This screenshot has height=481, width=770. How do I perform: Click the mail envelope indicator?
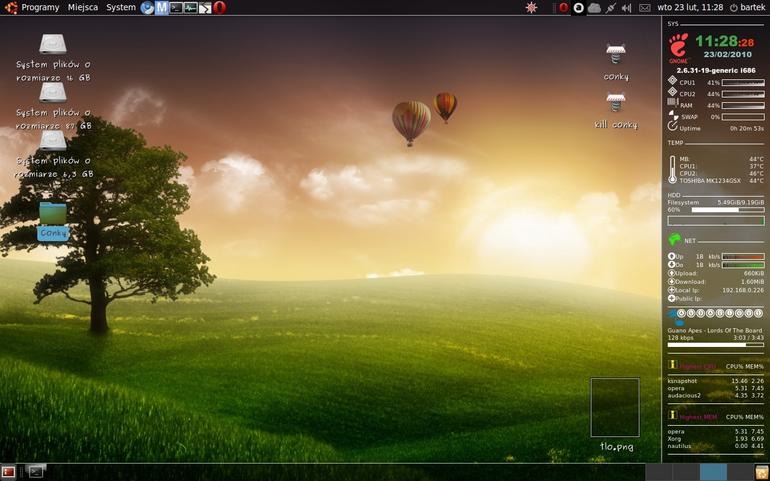[644, 7]
